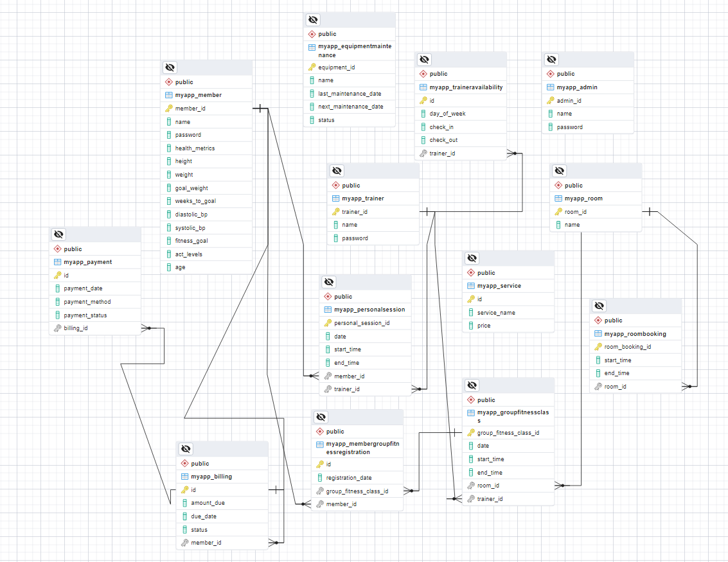
Task: Click the room_booking_id key icon
Action: point(598,347)
